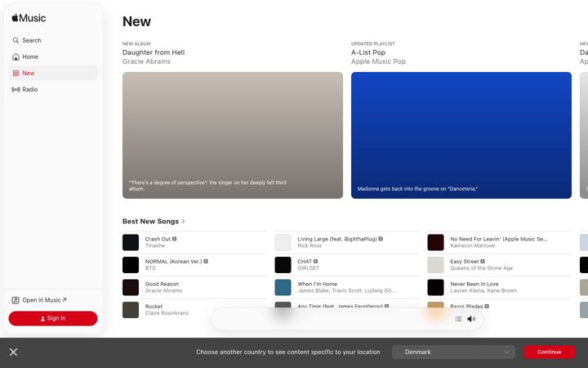This screenshot has height=368, width=588.
Task: Click When I'm Home song artwork
Action: pos(283,287)
